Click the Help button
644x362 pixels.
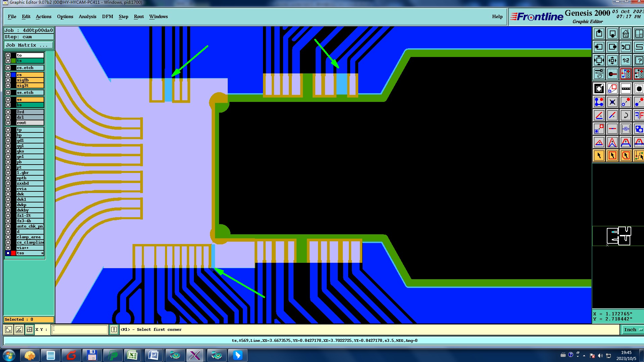[497, 16]
